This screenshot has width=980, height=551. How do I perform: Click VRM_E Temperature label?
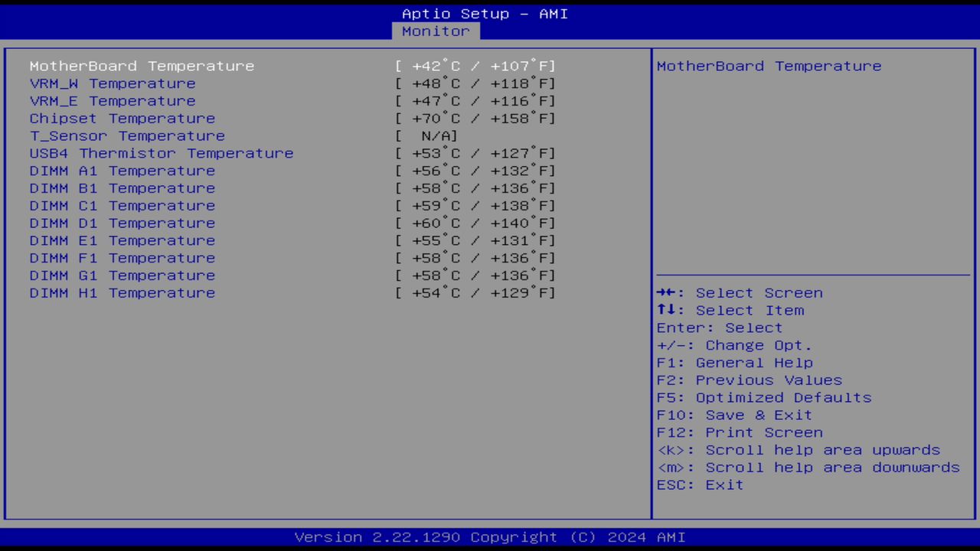point(113,101)
